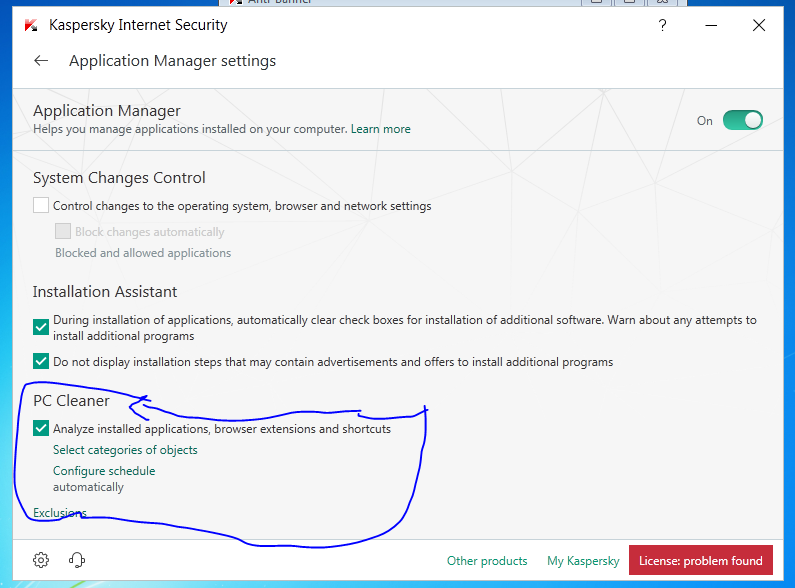The height and width of the screenshot is (588, 795).
Task: Open help via the question mark icon
Action: click(662, 25)
